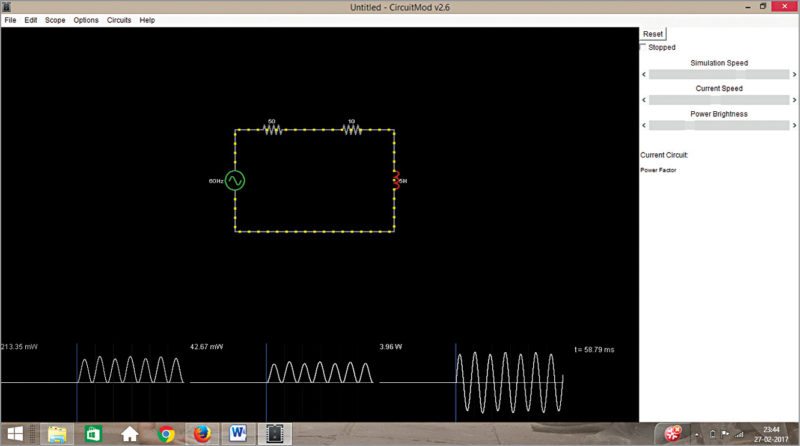Click the 50 ohm resistor symbol
The height and width of the screenshot is (446, 800).
271,130
